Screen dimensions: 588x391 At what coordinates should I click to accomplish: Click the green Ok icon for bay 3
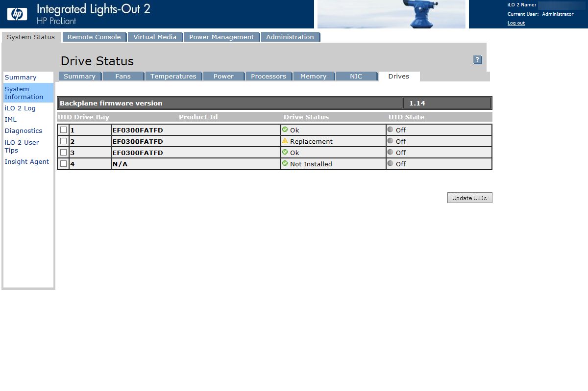pos(285,152)
